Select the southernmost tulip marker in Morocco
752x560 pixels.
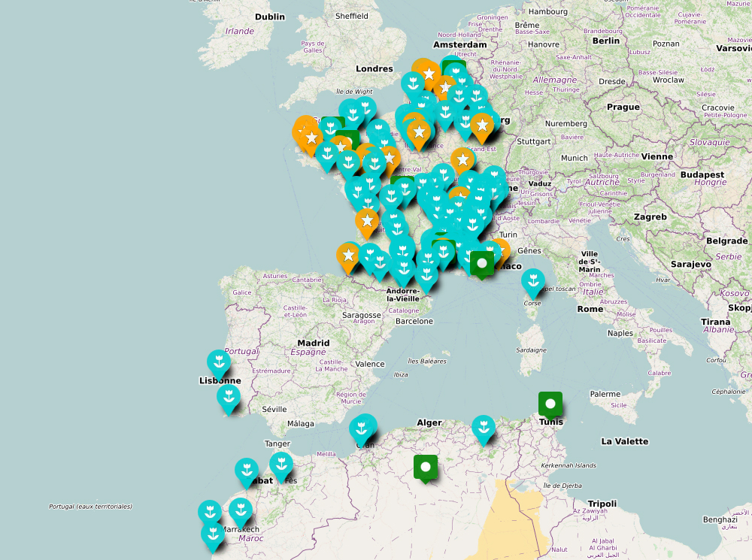(213, 534)
